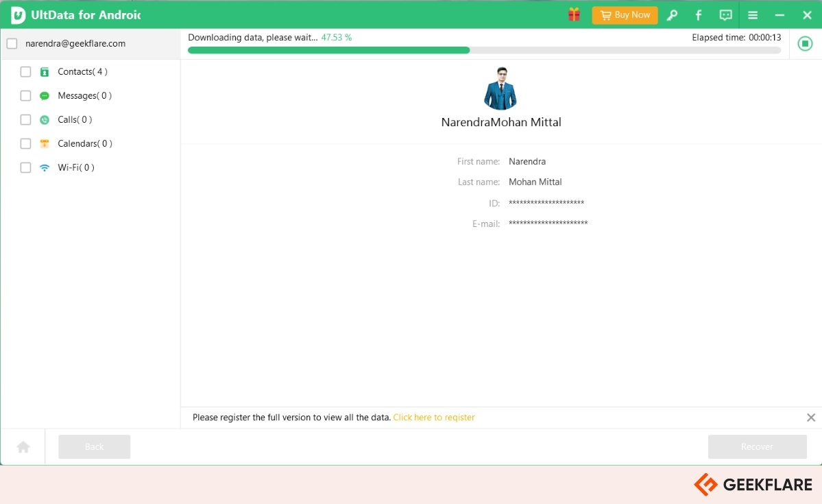This screenshot has width=822, height=504.
Task: Go to home with the house icon
Action: (23, 447)
